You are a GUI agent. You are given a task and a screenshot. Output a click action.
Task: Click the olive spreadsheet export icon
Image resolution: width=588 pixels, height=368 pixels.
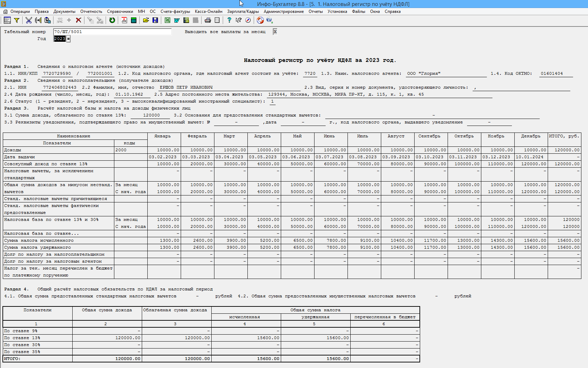tap(186, 20)
